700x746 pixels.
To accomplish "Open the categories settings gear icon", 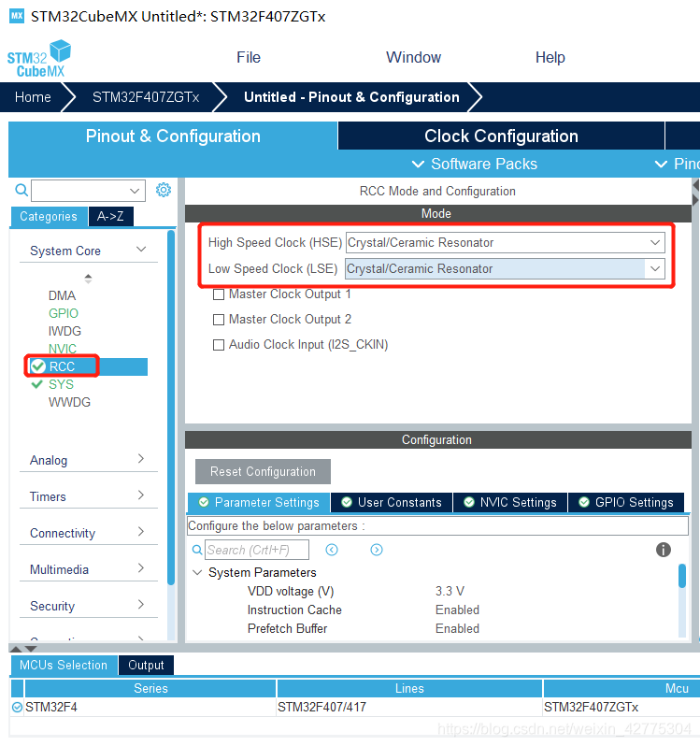I will [x=164, y=190].
